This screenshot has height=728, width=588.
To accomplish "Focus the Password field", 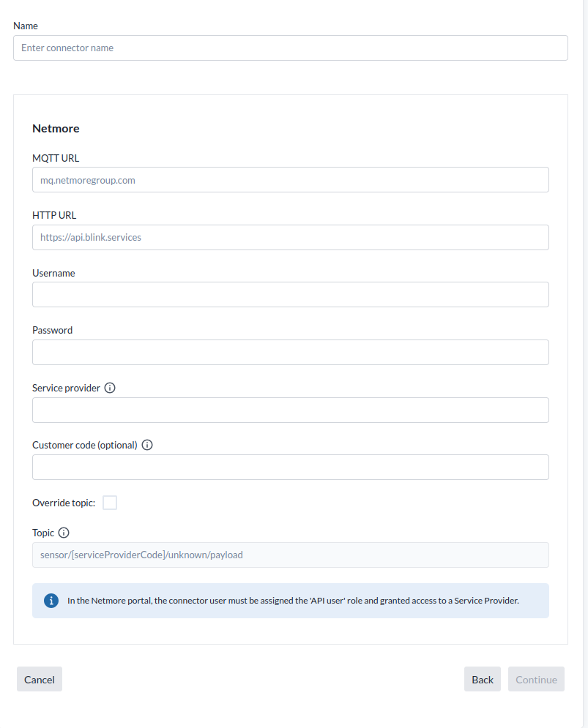I will click(x=290, y=352).
